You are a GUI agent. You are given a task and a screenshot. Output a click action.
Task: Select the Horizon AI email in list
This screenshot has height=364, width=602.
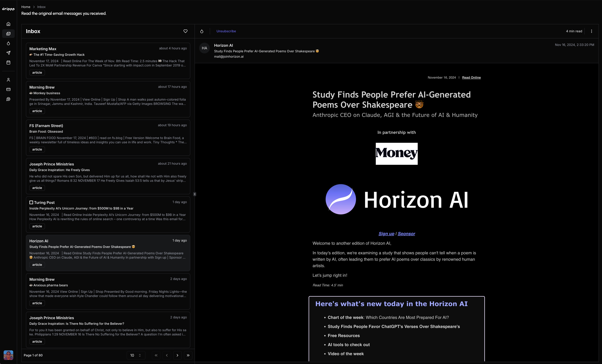point(108,253)
